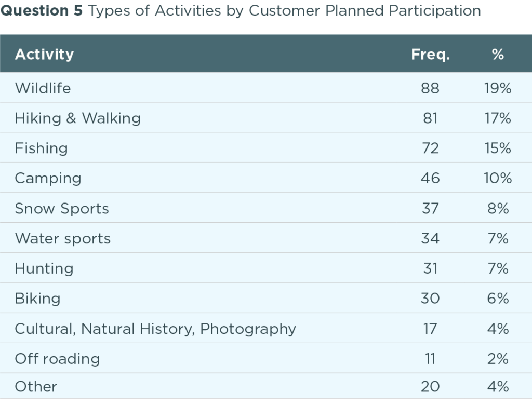Select the Hiking & Walking activity cell

pos(77,118)
